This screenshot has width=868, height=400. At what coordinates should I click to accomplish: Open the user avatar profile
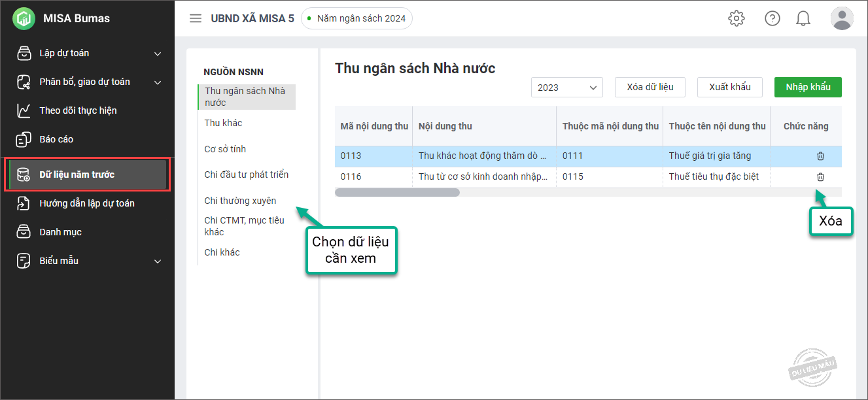841,18
